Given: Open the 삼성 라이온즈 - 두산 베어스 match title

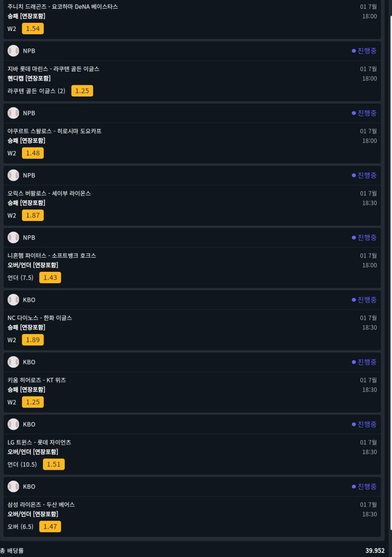Looking at the screenshot, I should point(41,505).
